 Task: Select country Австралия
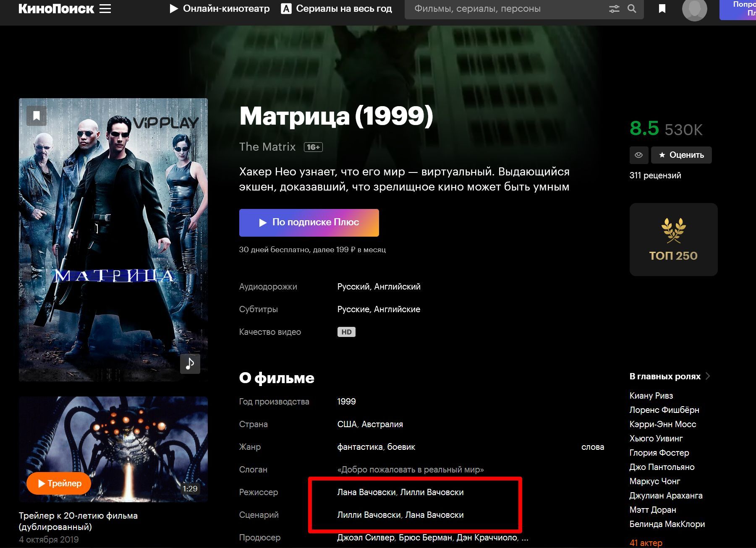pos(382,424)
